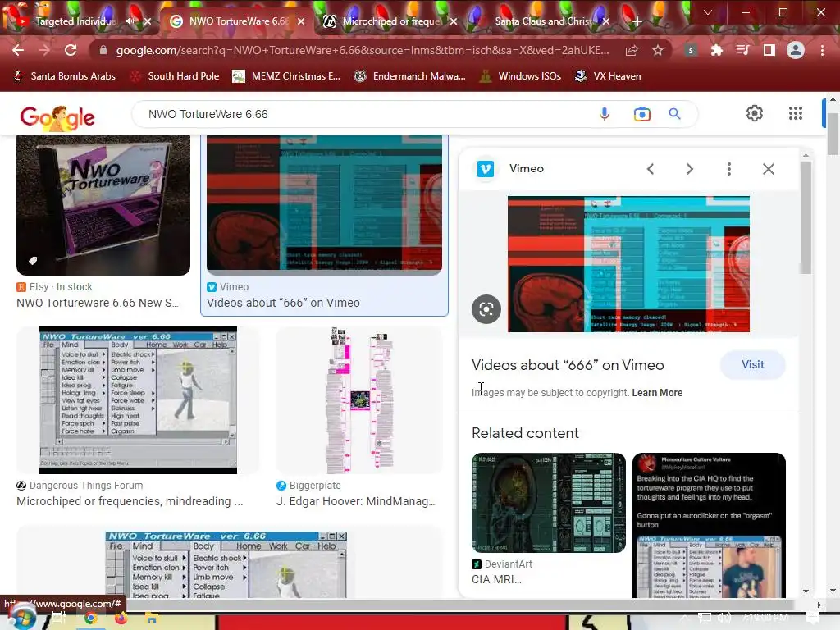This screenshot has height=630, width=840.
Task: Click the large Vimeo preview image
Action: (628, 264)
